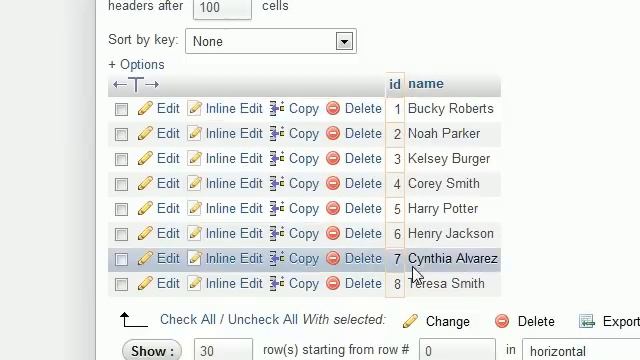Click the Edit link for Cynthia Alvarez
Screen dimensions: 640x360
(x=168, y=258)
